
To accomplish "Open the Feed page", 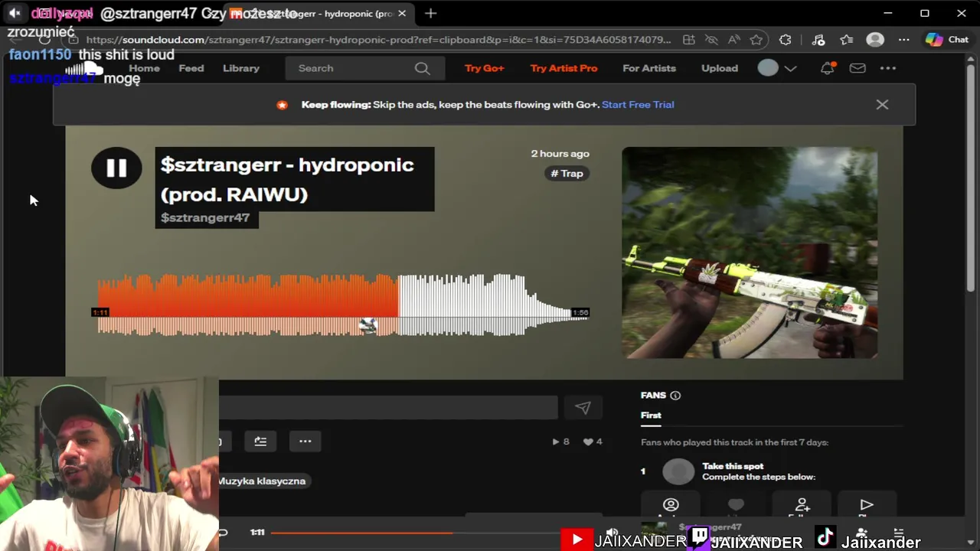I will (x=191, y=68).
